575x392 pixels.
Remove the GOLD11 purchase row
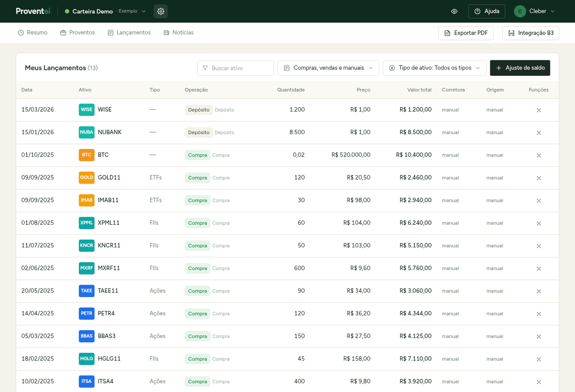539,178
